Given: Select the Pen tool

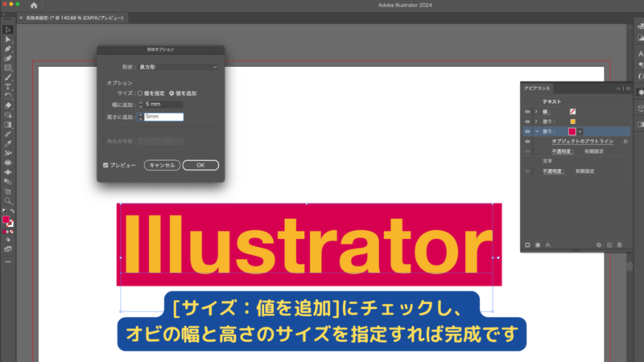Looking at the screenshot, I should click(x=8, y=49).
